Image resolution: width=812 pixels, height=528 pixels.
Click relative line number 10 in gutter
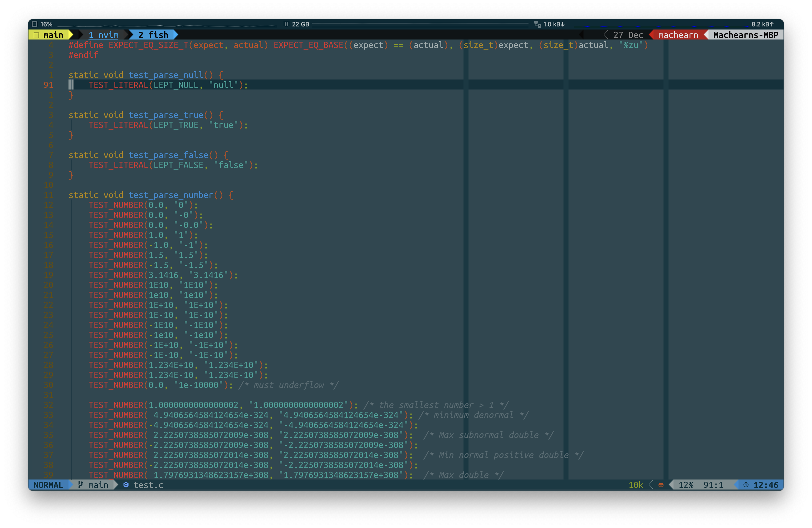pos(48,185)
